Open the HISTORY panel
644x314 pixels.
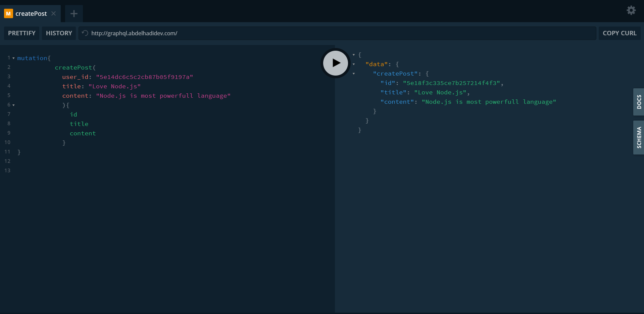point(59,33)
